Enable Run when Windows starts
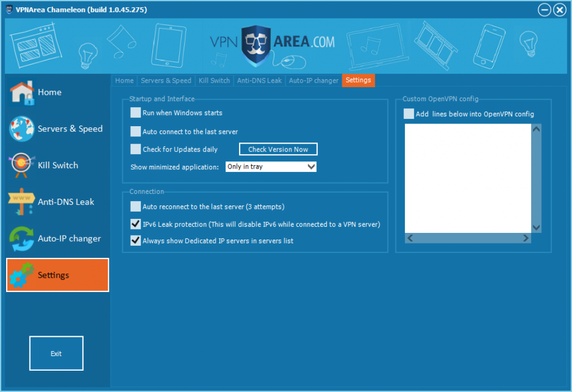The height and width of the screenshot is (392, 572). tap(135, 113)
